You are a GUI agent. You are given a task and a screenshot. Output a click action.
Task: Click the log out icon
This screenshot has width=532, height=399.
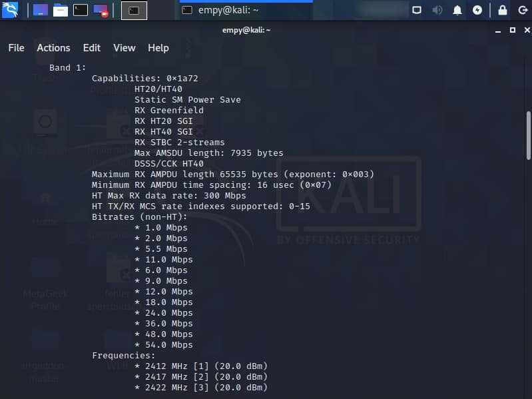click(521, 10)
